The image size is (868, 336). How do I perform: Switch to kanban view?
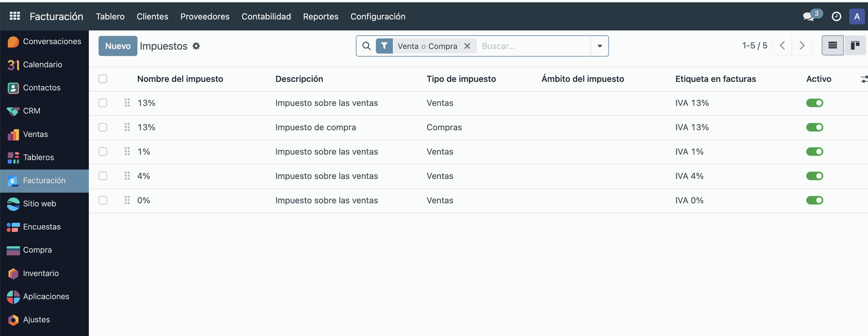pyautogui.click(x=855, y=45)
